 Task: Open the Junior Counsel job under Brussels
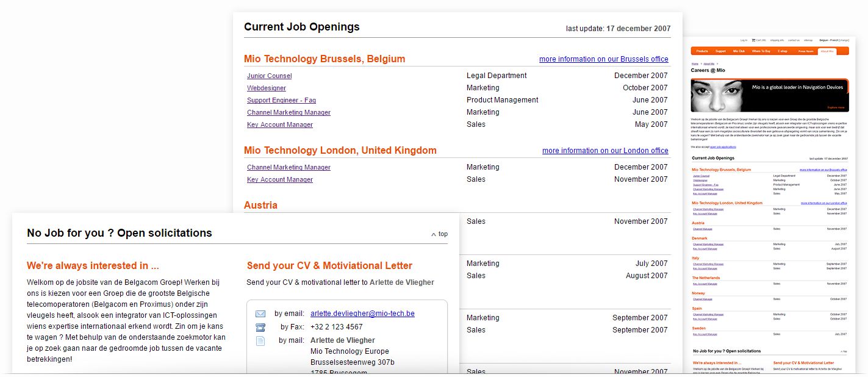269,76
